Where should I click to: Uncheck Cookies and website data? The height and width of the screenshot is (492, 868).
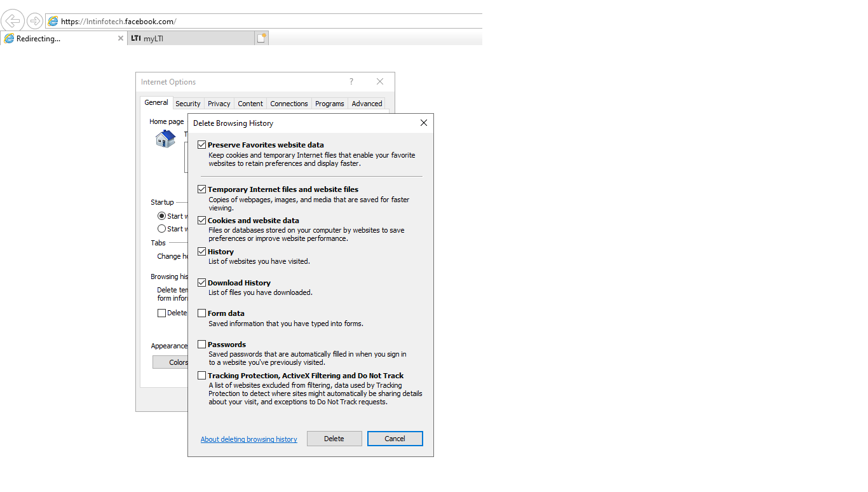pyautogui.click(x=201, y=221)
